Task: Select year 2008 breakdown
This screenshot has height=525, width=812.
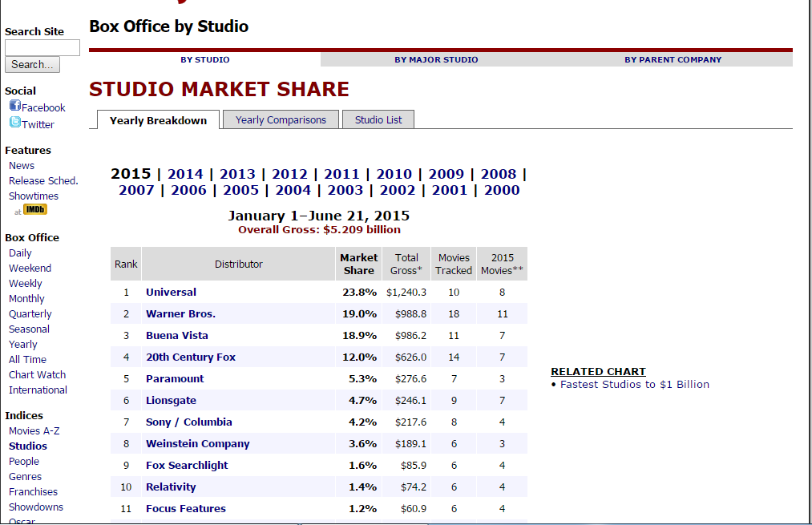Action: pos(499,174)
